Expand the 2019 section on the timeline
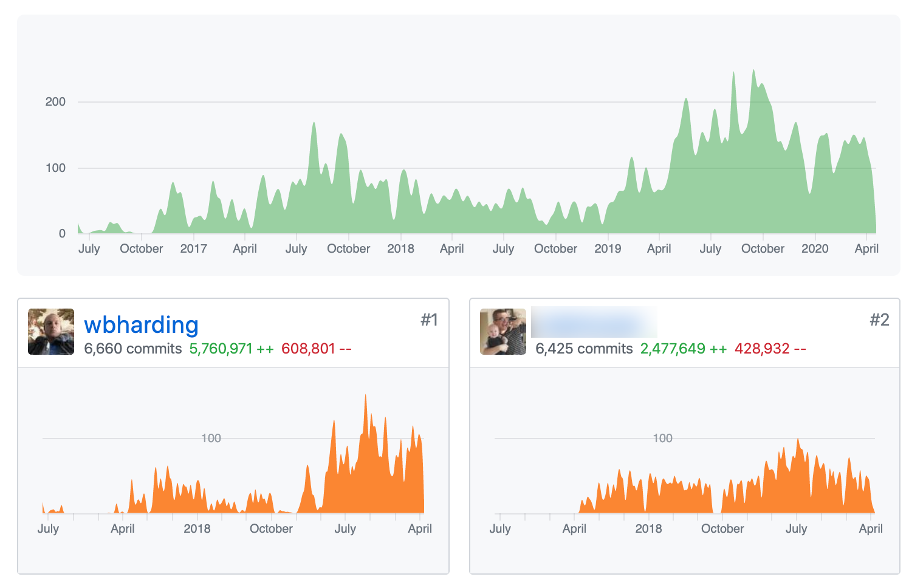This screenshot has width=909, height=588. 608,248
